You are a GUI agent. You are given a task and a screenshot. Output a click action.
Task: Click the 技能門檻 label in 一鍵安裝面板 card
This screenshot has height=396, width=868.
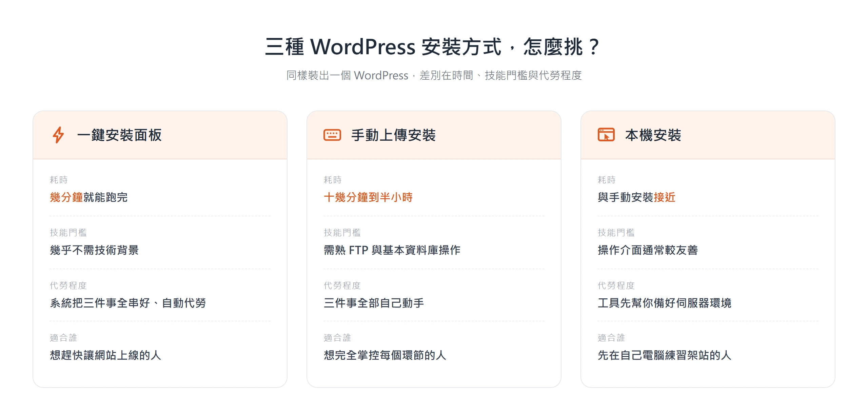(68, 233)
